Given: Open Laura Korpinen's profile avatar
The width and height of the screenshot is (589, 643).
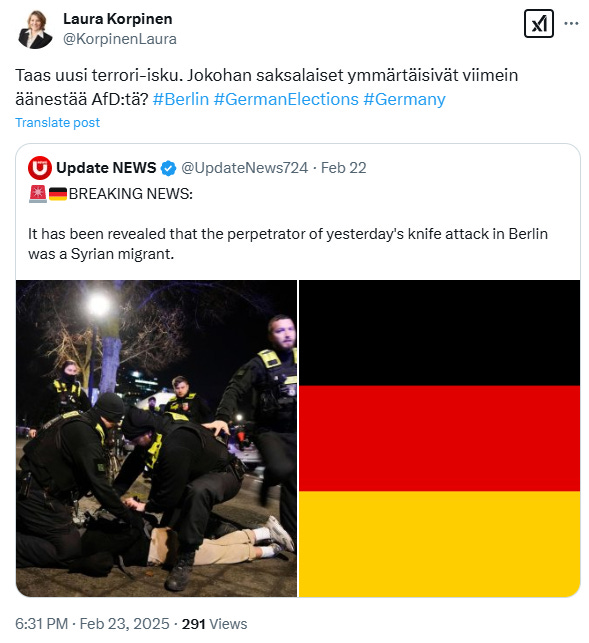Looking at the screenshot, I should click(35, 30).
